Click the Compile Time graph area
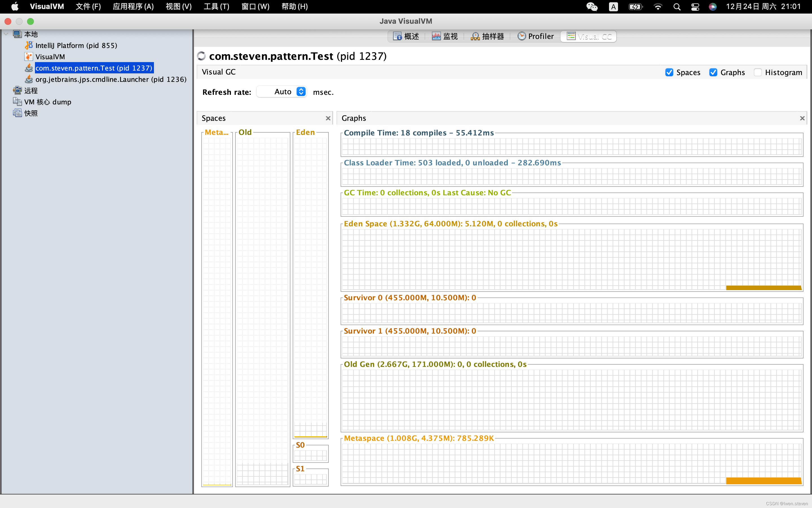812x508 pixels. click(572, 146)
